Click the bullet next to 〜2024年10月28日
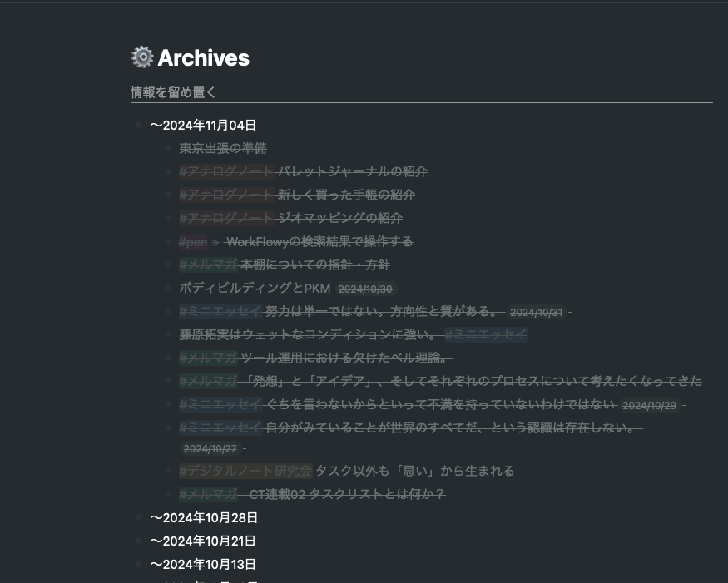Screen dimensions: 728x583 pos(138,516)
